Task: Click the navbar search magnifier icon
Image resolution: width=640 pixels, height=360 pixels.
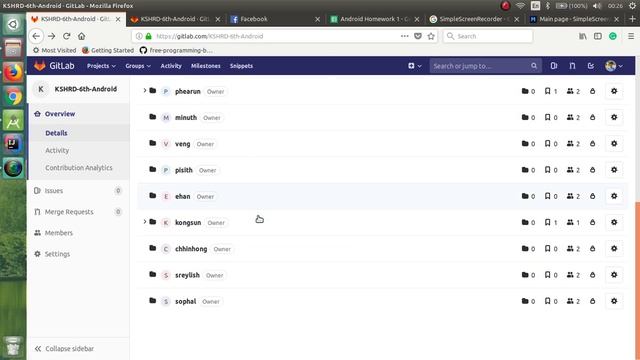Action: click(534, 66)
